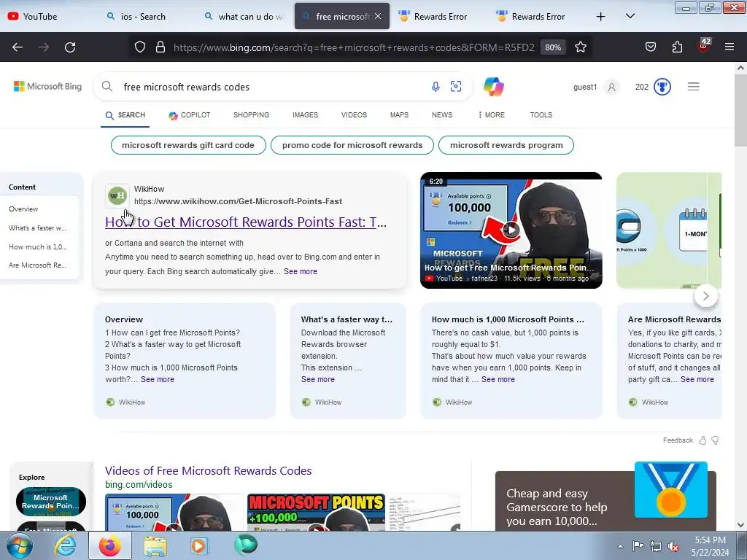Select the COPILOT search tab
The width and height of the screenshot is (747, 560).
point(189,115)
